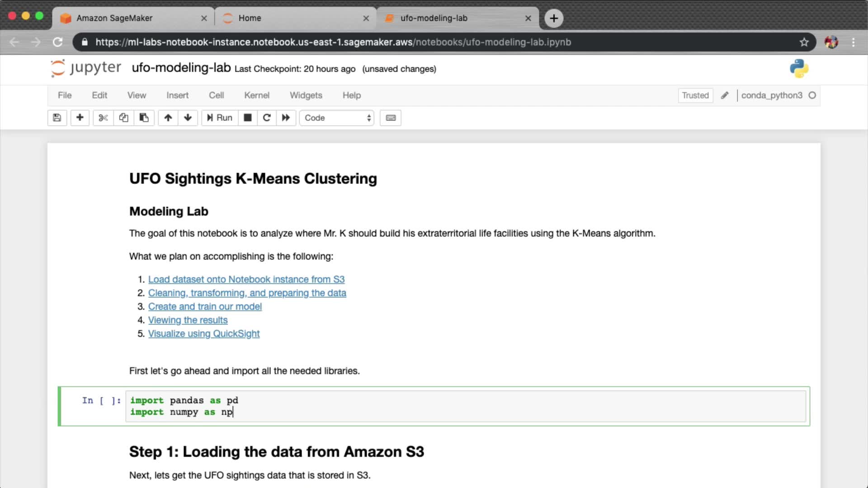Restart the kernel circular arrow icon
This screenshot has width=868, height=488.
click(x=267, y=118)
